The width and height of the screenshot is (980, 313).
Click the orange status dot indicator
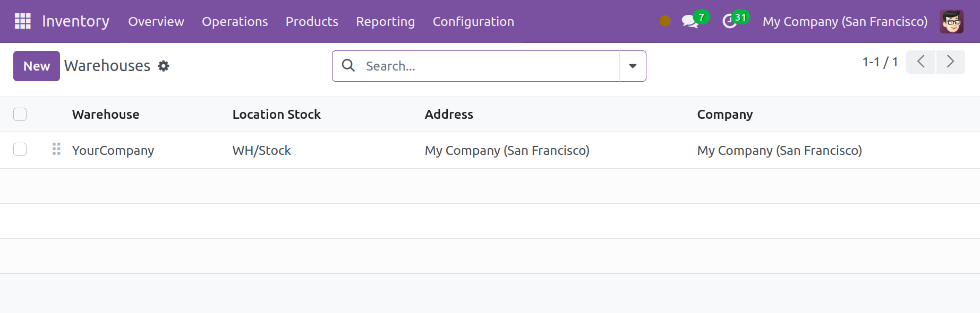point(664,21)
